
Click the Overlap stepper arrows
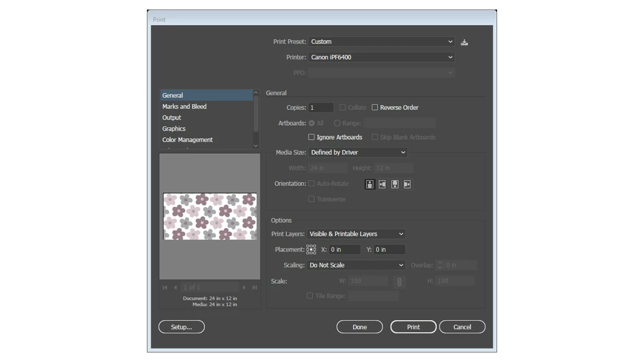pyautogui.click(x=439, y=265)
